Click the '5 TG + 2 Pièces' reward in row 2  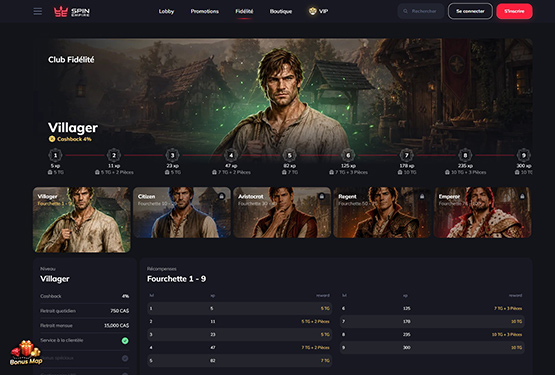tap(315, 322)
